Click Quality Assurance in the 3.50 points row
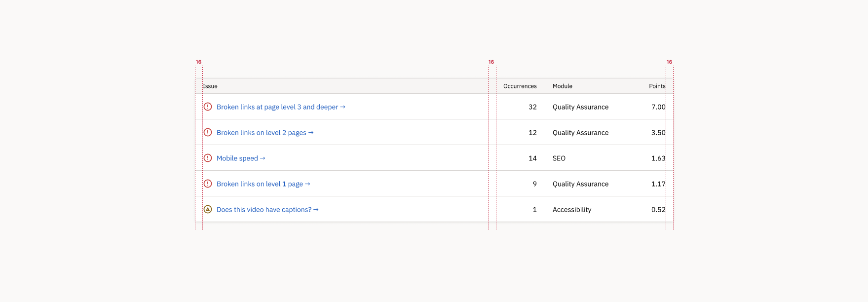Image resolution: width=868 pixels, height=302 pixels. click(580, 133)
